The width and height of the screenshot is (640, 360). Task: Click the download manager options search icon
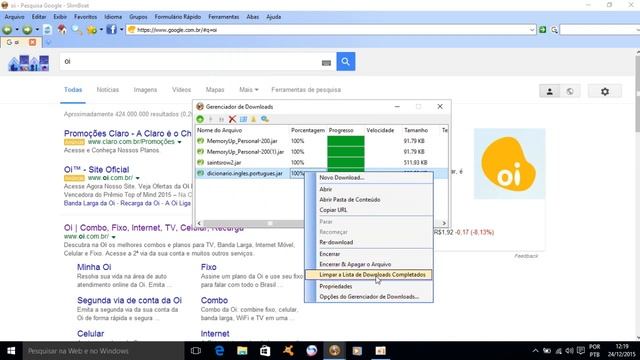[x=265, y=119]
